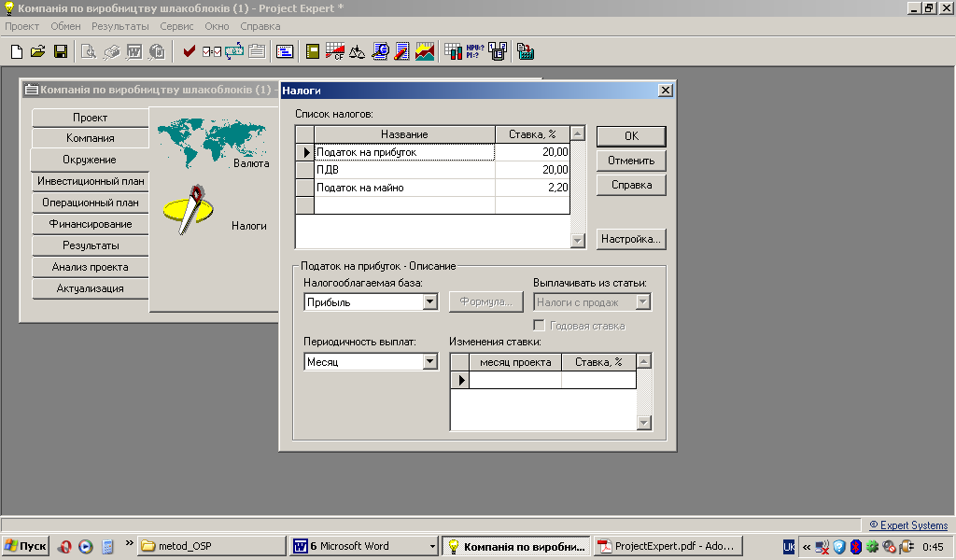Viewport: 956px width, 560px height.
Task: Click the Отменить button
Action: 631,161
